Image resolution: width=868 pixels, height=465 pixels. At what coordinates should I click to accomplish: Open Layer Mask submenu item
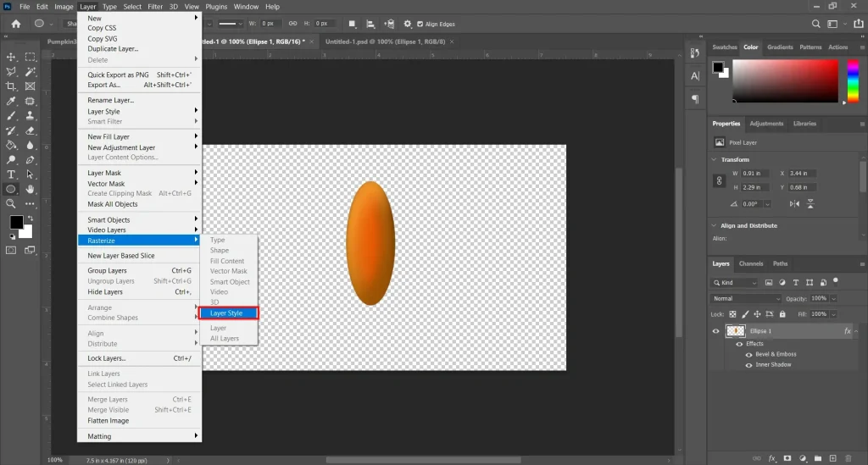pyautogui.click(x=140, y=173)
